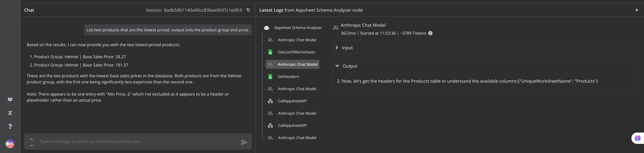644x153 pixels.
Task: Click the Helmet 28.27 result line
Action: [80, 57]
